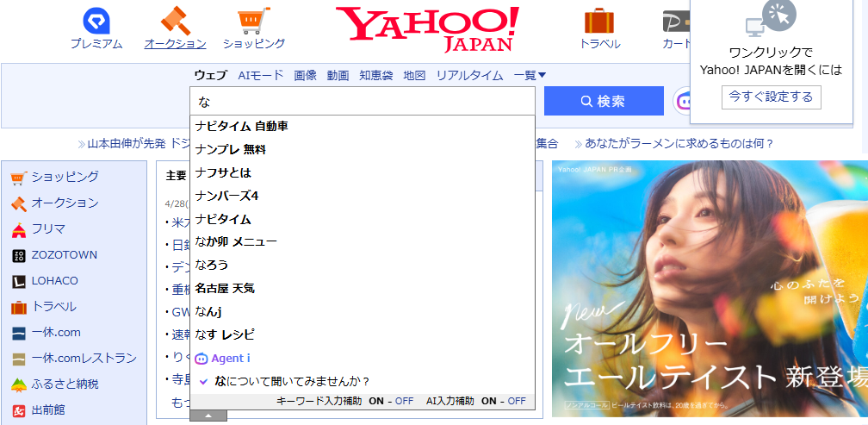
Task: Select suggestion ナンプレ 無料
Action: (363, 150)
